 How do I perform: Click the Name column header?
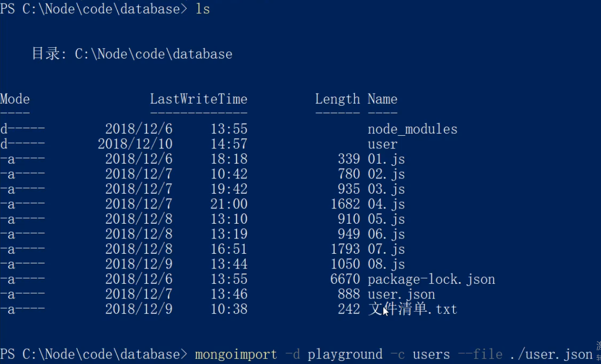(x=382, y=99)
